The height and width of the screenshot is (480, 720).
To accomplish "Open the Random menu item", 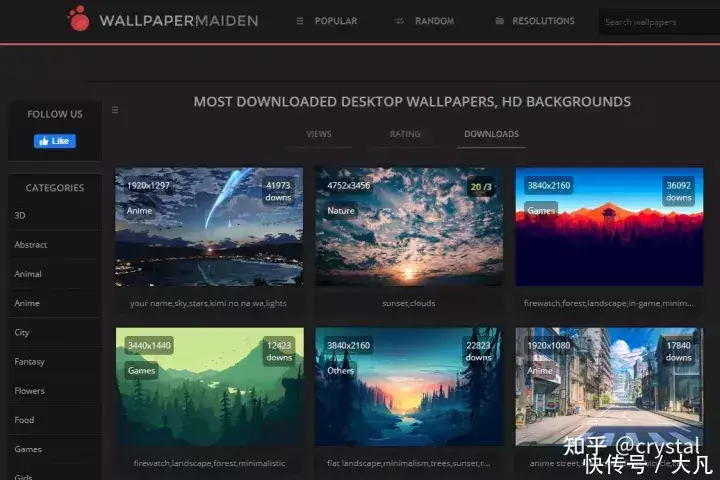I will (434, 21).
